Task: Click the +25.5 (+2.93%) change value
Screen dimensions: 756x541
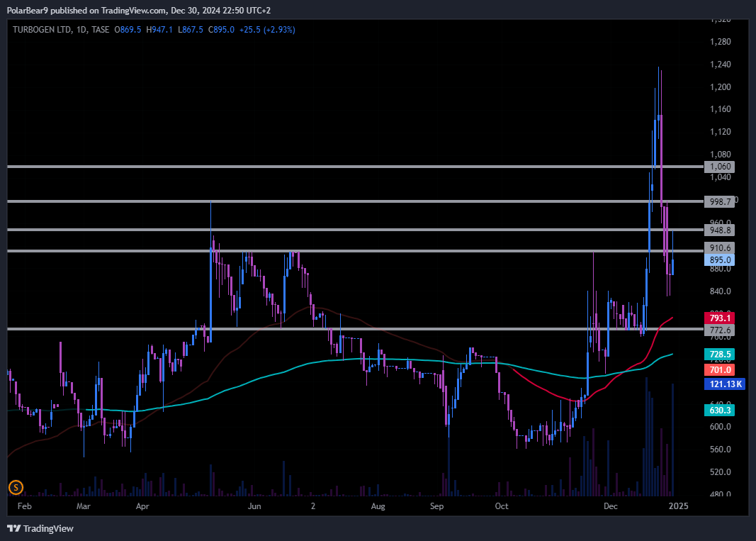Action: click(x=267, y=30)
